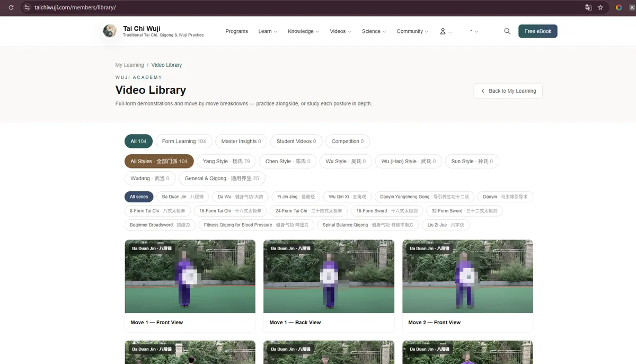This screenshot has width=636, height=364.
Task: Expand the Community dropdown menu
Action: tap(412, 31)
